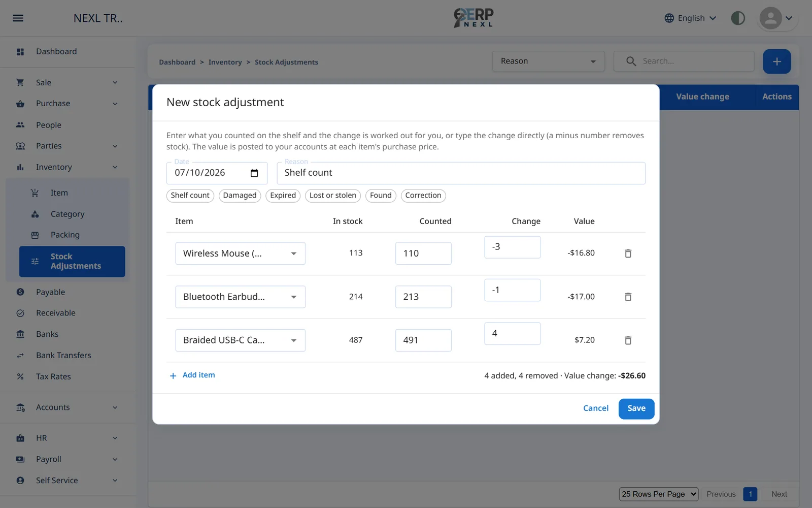The width and height of the screenshot is (812, 508).
Task: Select the Correction reason chip
Action: (423, 196)
